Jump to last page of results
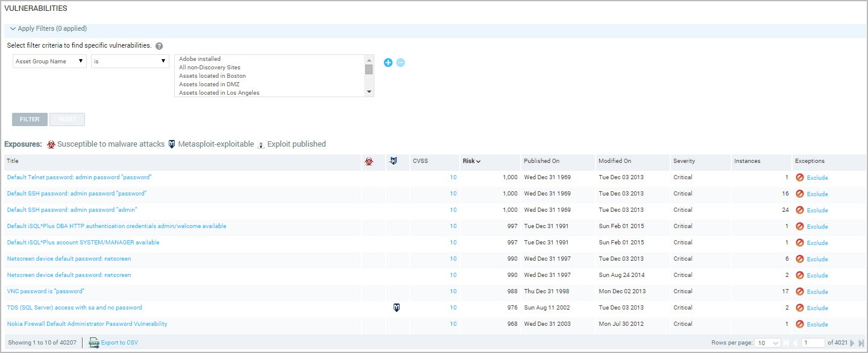The width and height of the screenshot is (868, 353). click(x=861, y=343)
